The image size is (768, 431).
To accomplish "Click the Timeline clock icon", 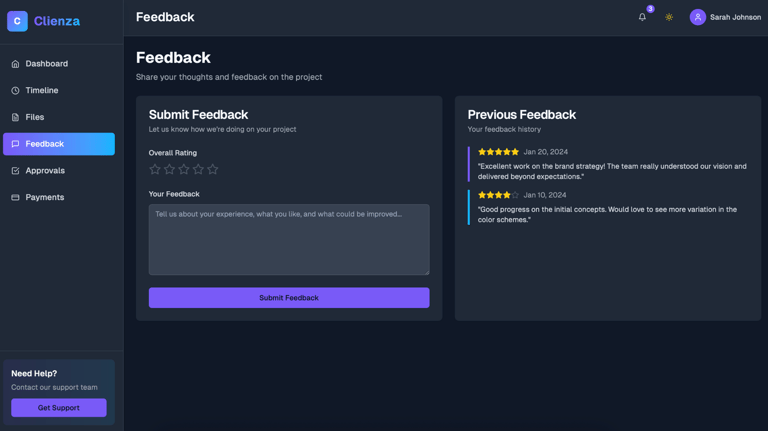I will tap(15, 91).
